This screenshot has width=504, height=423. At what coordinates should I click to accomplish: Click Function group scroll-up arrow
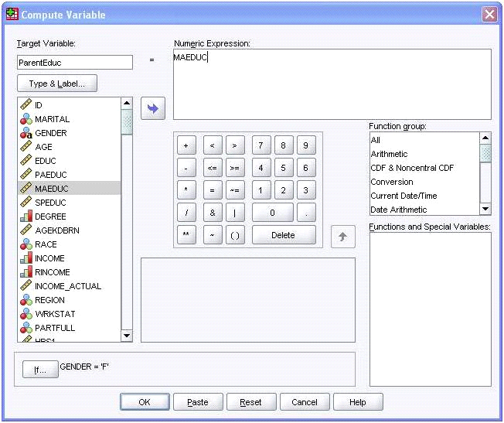coord(485,138)
